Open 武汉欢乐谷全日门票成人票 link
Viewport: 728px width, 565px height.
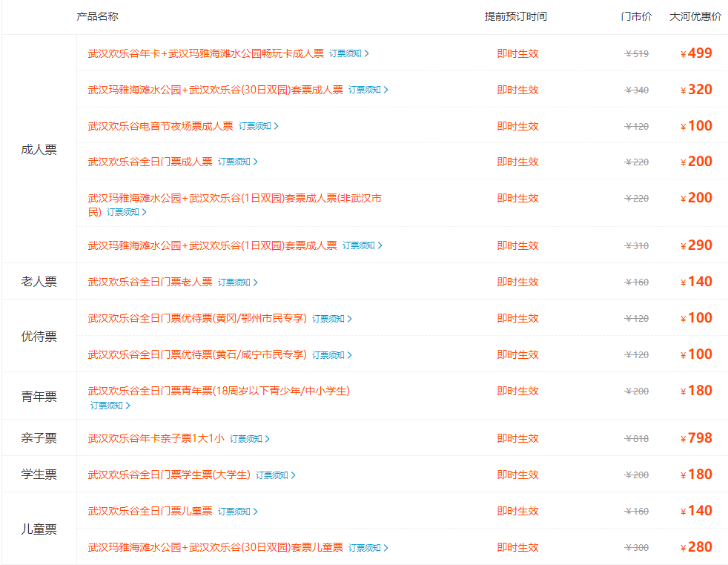pos(150,162)
